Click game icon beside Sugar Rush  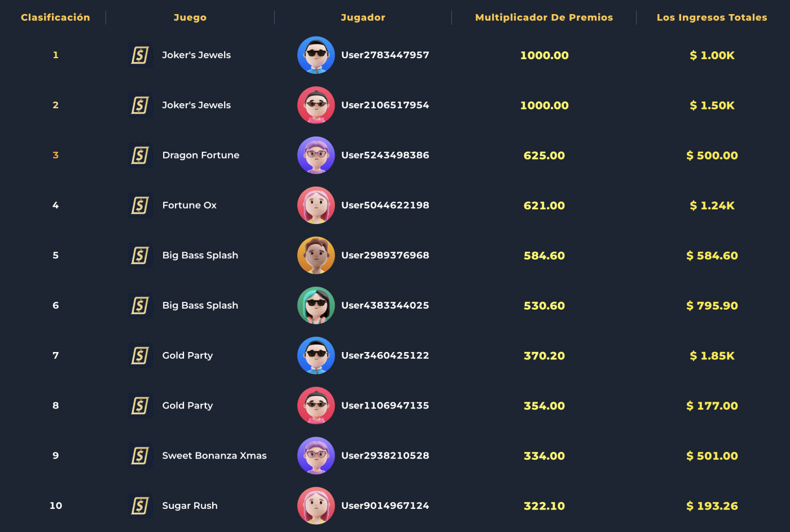point(140,505)
